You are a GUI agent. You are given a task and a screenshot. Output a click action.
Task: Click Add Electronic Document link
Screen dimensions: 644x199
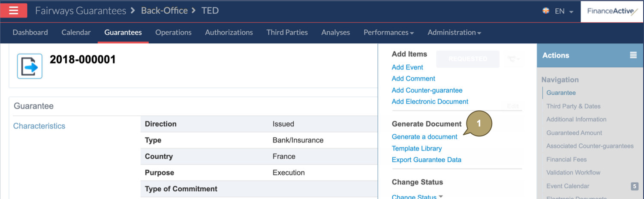click(430, 102)
